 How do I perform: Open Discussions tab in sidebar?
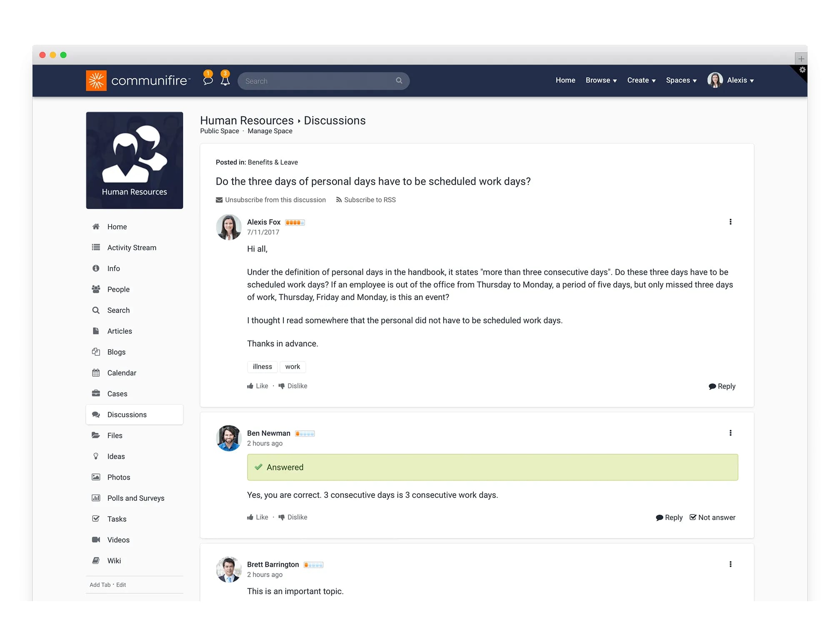click(x=135, y=415)
